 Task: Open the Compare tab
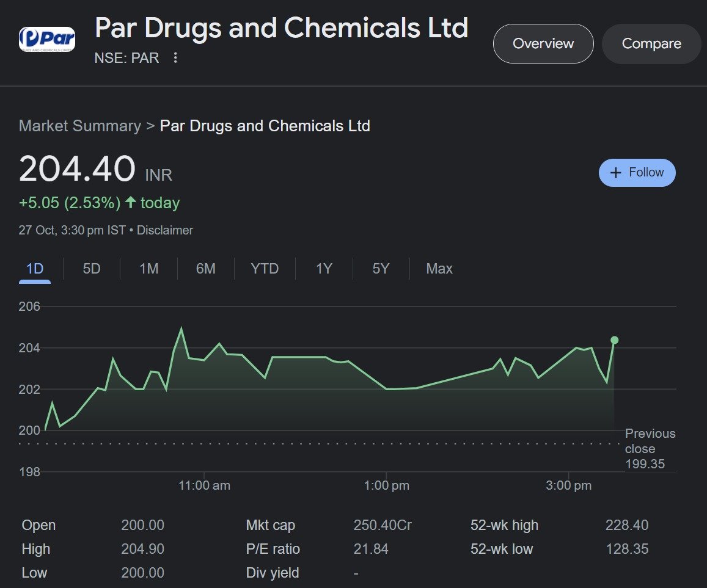[x=651, y=44]
